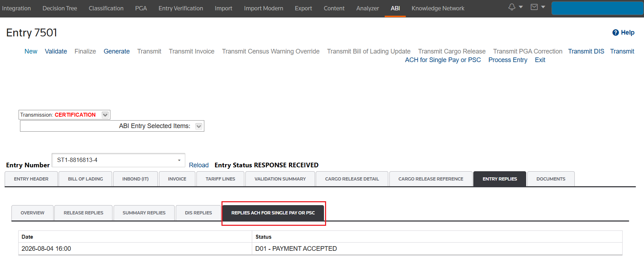Click Transmit Invoice
This screenshot has height=259, width=644.
pos(191,51)
